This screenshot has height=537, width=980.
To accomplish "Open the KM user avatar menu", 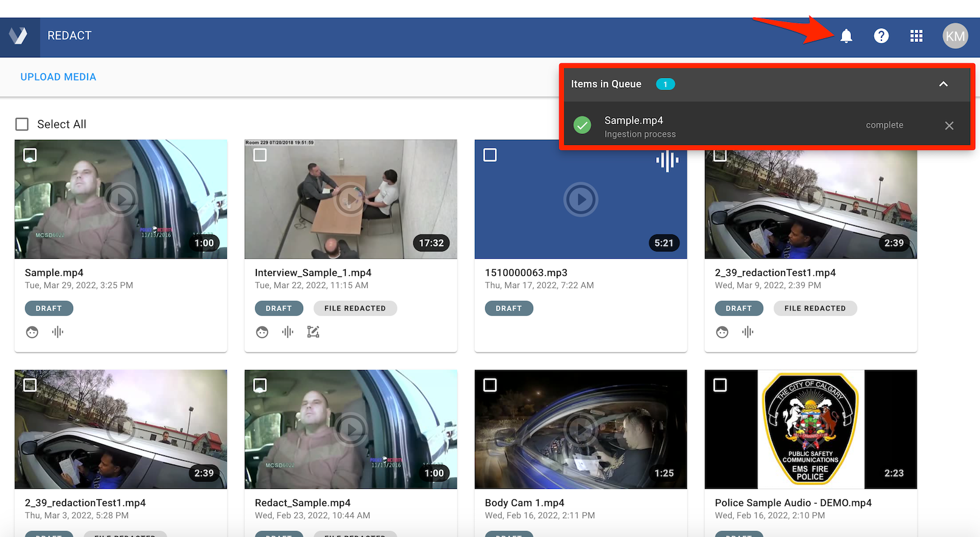I will click(954, 36).
